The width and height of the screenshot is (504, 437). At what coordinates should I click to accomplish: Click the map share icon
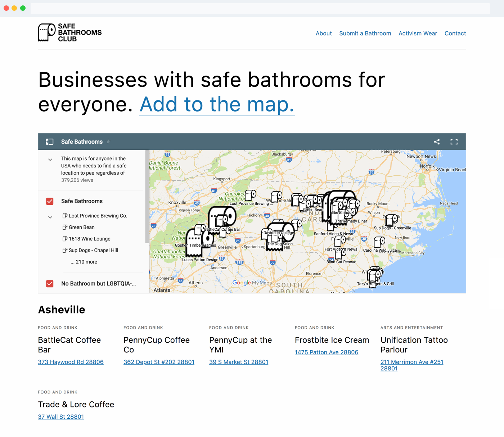tap(437, 142)
